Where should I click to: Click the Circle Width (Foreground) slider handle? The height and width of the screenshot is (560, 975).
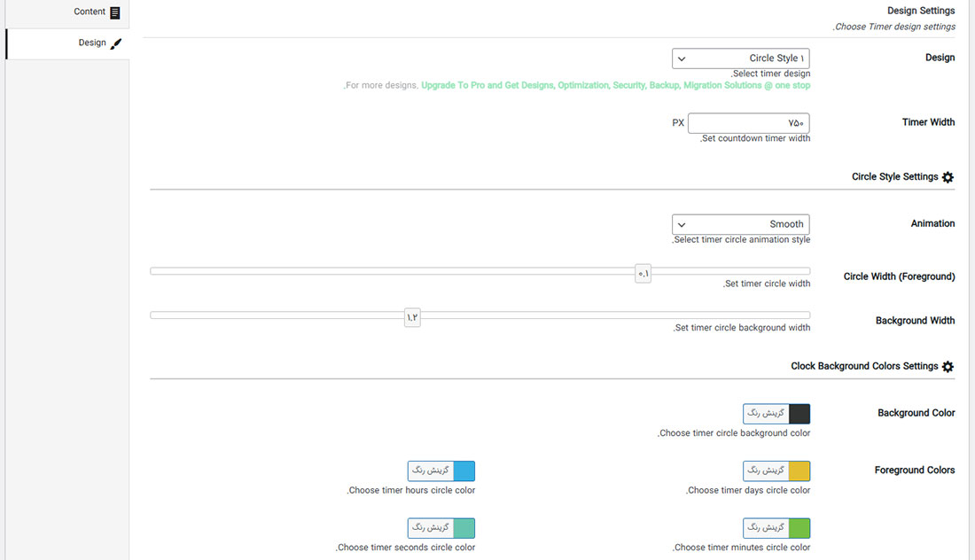point(643,274)
